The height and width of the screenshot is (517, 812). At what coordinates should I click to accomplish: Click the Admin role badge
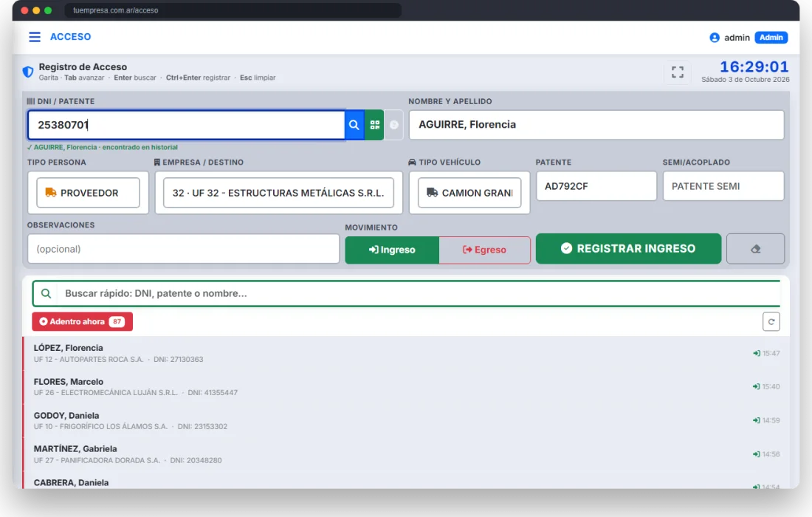(771, 38)
